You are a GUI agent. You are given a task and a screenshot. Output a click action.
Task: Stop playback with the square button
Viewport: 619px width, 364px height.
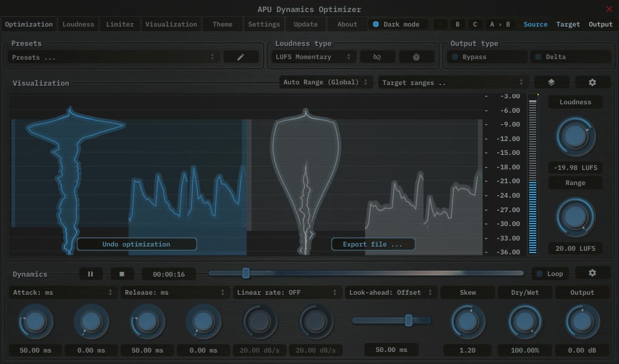(x=122, y=274)
